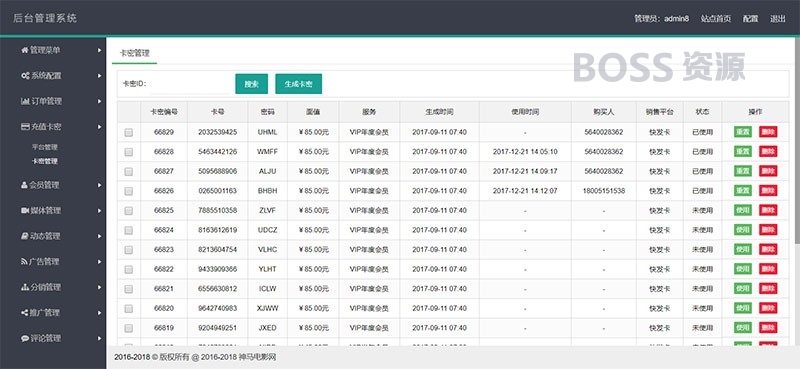Screen dimensions: 800x369
Task: Open the 平台管理 submenu item
Action: coord(44,147)
